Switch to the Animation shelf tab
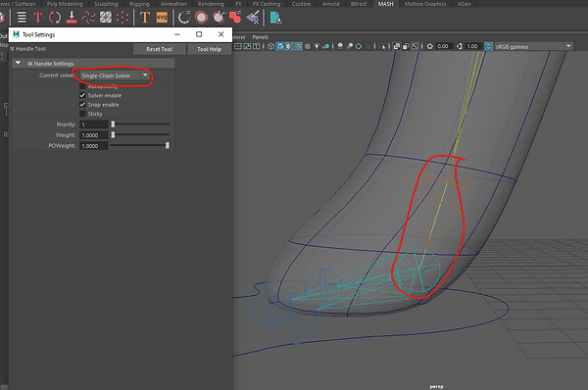The height and width of the screenshot is (390, 588). pos(173,4)
